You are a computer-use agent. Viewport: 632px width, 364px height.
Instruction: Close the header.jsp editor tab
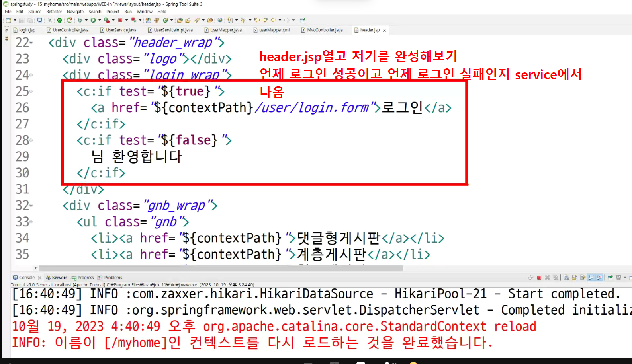(384, 30)
